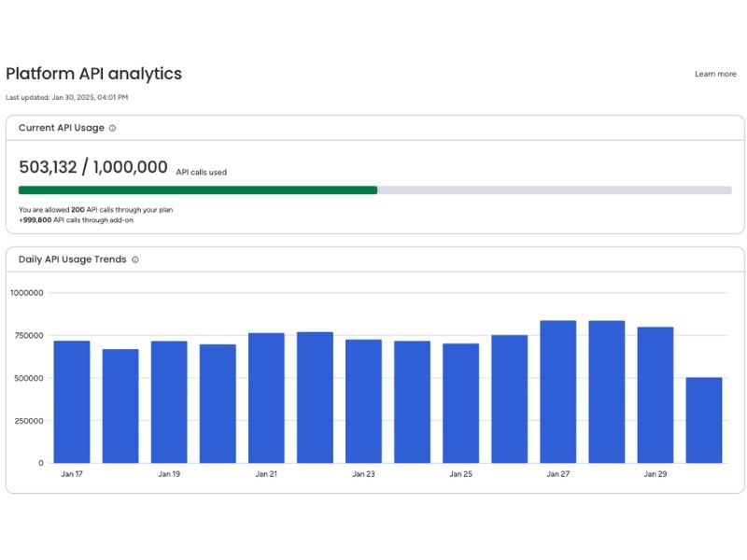Click the Jan 21 x-axis label
The height and width of the screenshot is (560, 747).
click(x=266, y=474)
